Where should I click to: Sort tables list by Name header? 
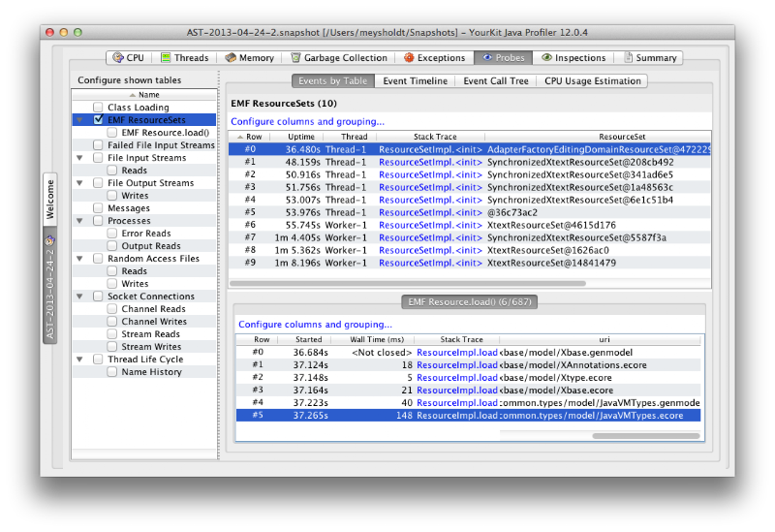tap(144, 94)
